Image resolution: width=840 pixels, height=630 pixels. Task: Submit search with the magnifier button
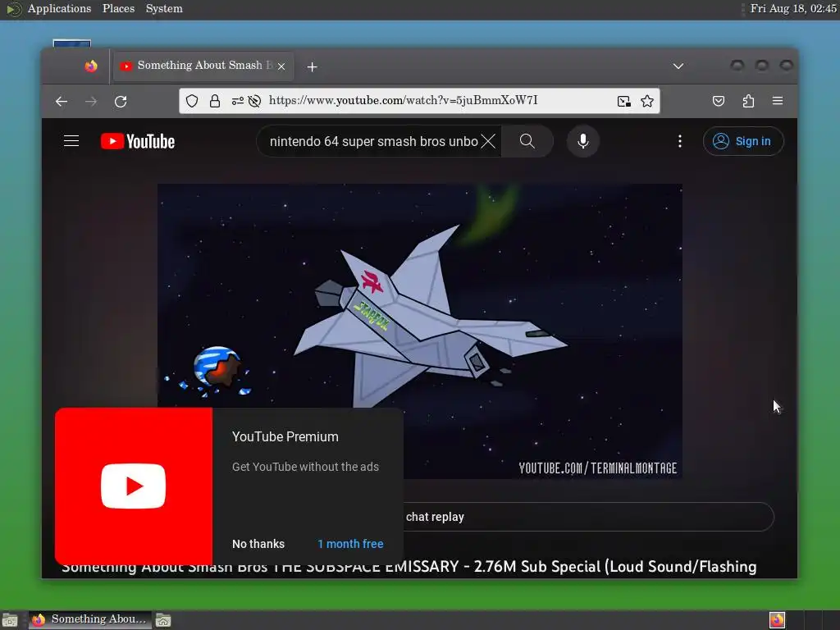tap(527, 141)
